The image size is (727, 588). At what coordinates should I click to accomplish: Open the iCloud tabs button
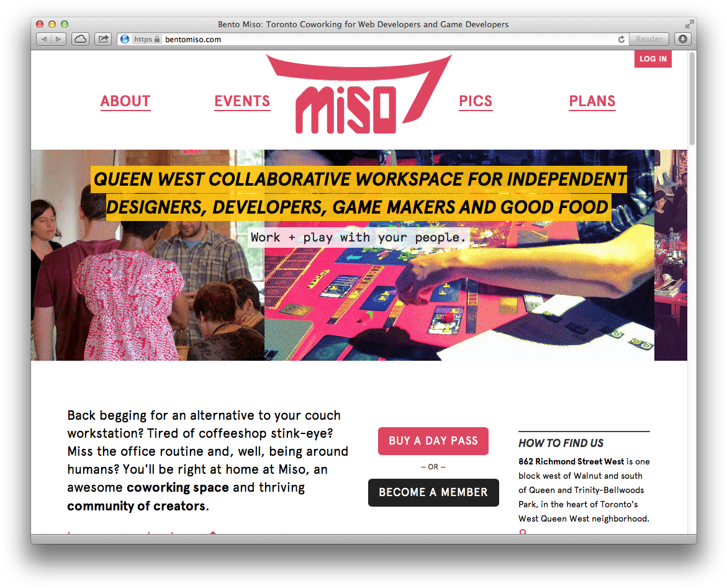tap(80, 39)
